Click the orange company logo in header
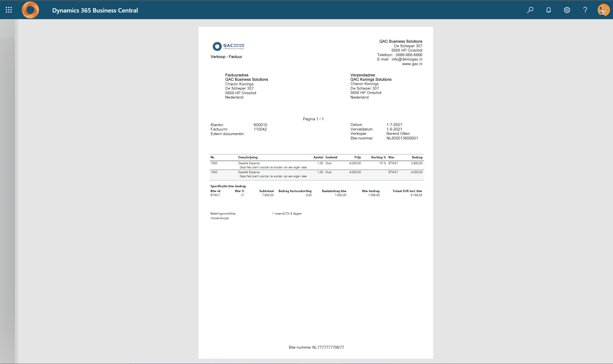Viewport: 613px width, 364px height. (x=30, y=10)
